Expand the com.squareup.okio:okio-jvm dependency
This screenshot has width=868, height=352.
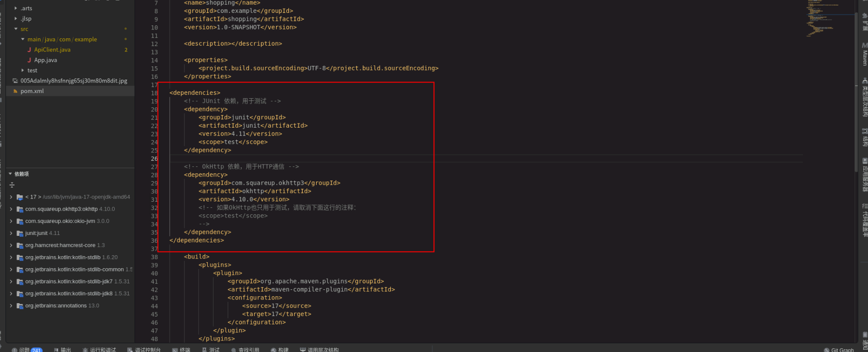tap(11, 221)
